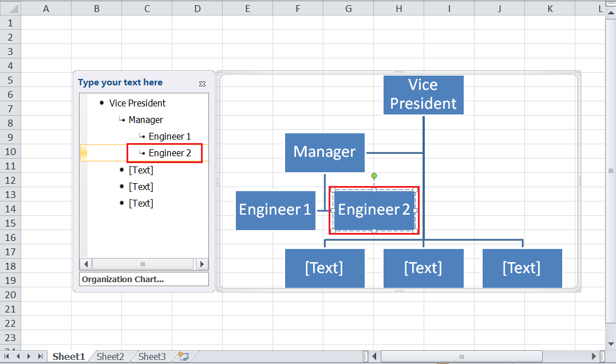Viewport: 616px width, 364px height.
Task: Click the horizontal sheet scrollbar left arrow
Action: coord(374,357)
